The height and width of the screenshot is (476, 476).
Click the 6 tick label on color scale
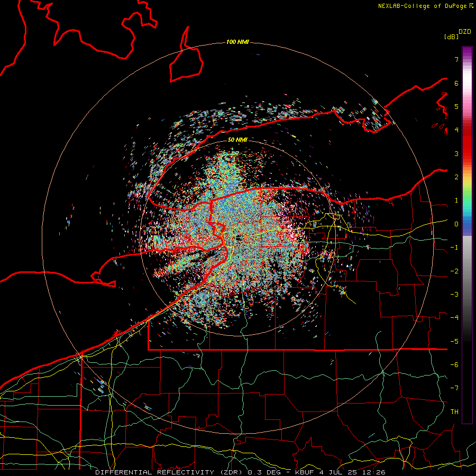[456, 83]
